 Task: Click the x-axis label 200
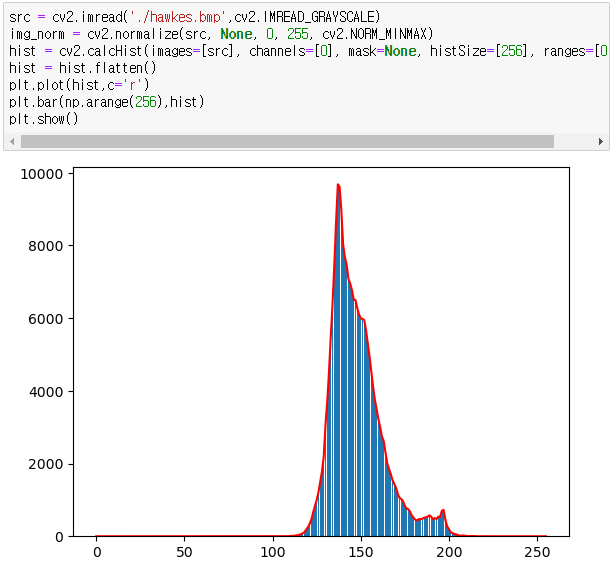(x=449, y=552)
